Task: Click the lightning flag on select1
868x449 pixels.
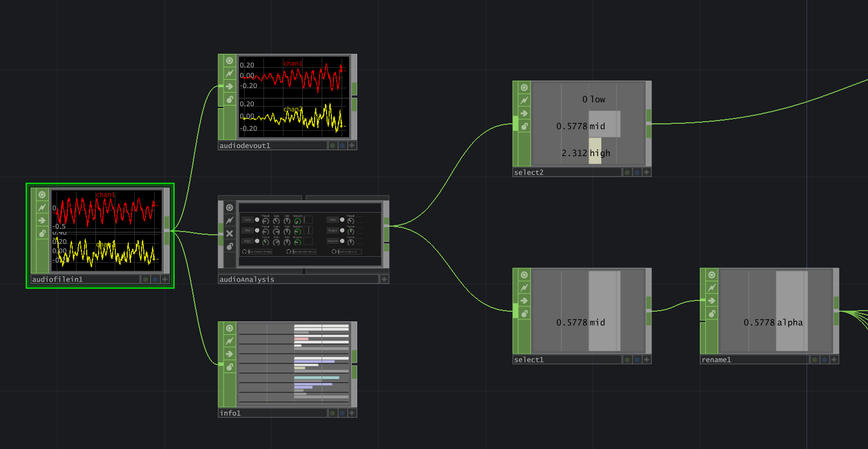Action: coord(524,287)
